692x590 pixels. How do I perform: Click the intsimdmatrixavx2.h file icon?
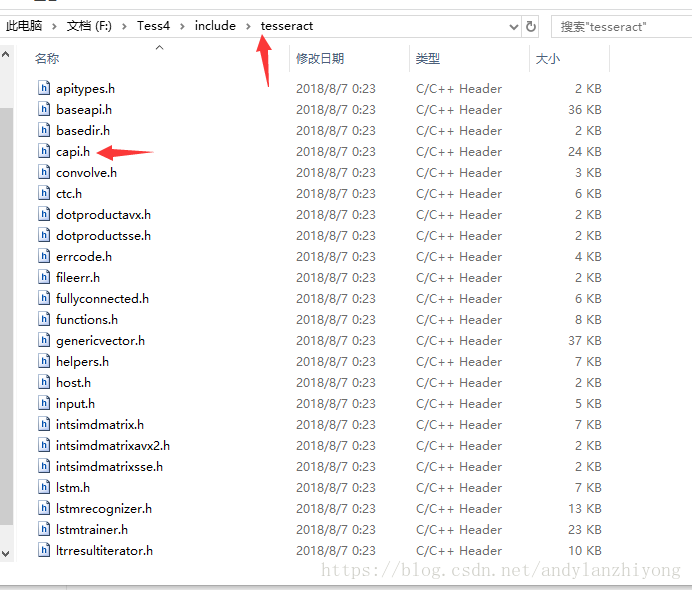pyautogui.click(x=44, y=445)
